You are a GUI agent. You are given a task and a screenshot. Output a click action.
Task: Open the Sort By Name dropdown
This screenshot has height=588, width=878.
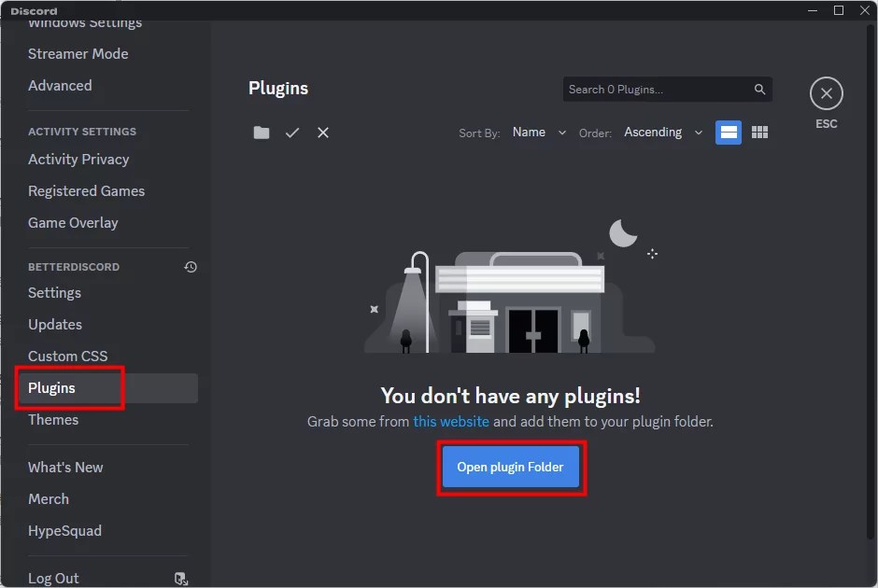pos(539,132)
